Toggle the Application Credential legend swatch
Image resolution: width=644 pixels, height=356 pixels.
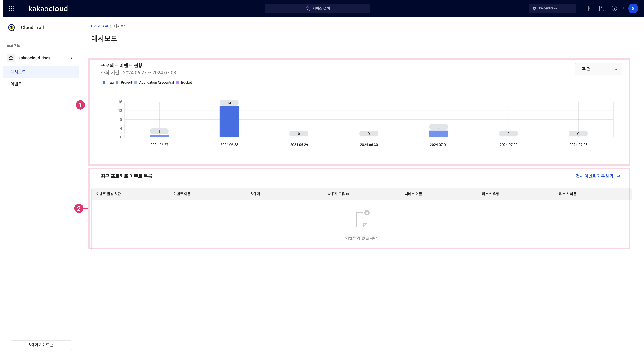pyautogui.click(x=135, y=83)
